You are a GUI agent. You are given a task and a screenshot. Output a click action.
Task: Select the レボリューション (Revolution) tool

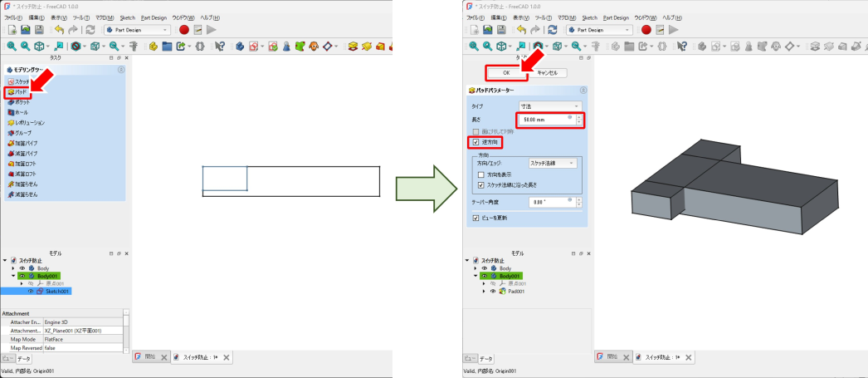coord(27,122)
